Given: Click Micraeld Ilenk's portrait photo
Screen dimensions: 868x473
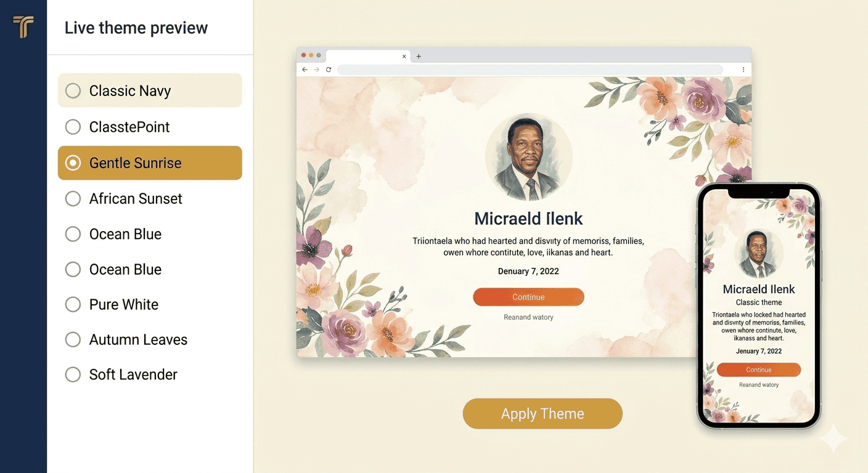Looking at the screenshot, I should click(x=528, y=155).
